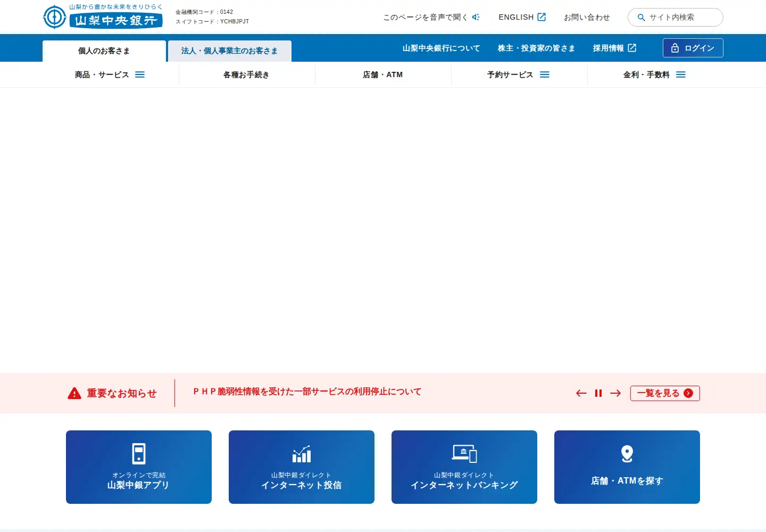Click the map pin icon on 店舗・ATMを探す card
Image resolution: width=766 pixels, height=532 pixels.
pyautogui.click(x=627, y=454)
